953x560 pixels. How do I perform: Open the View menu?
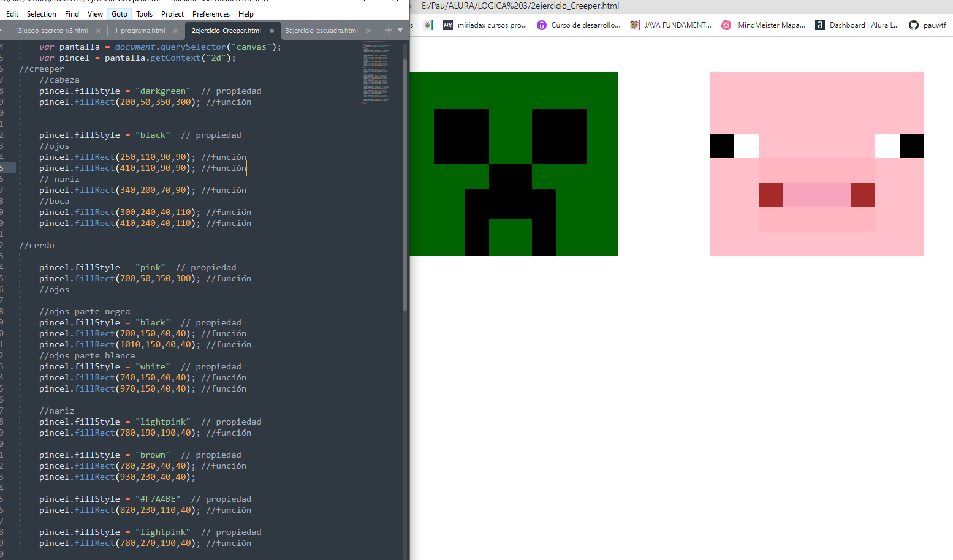(95, 13)
